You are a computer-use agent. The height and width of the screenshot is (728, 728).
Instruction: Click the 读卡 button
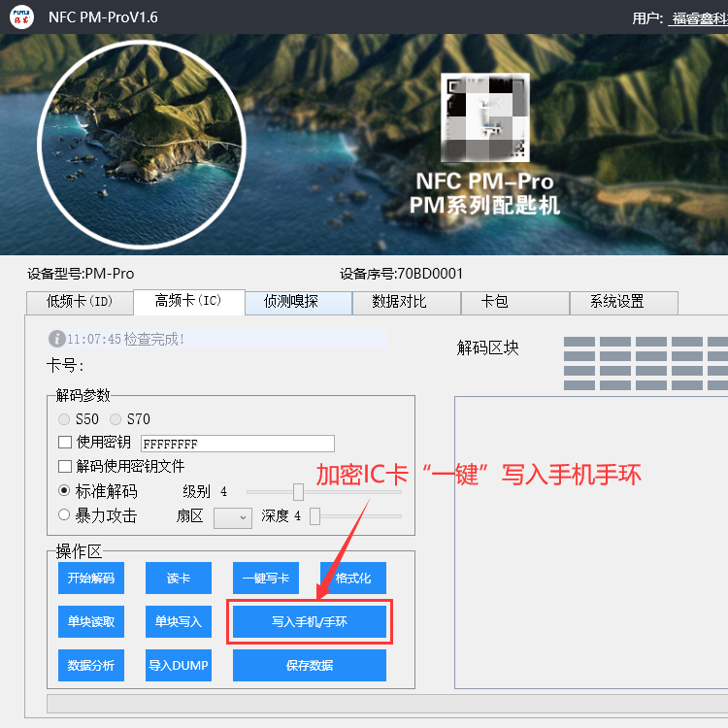[178, 578]
